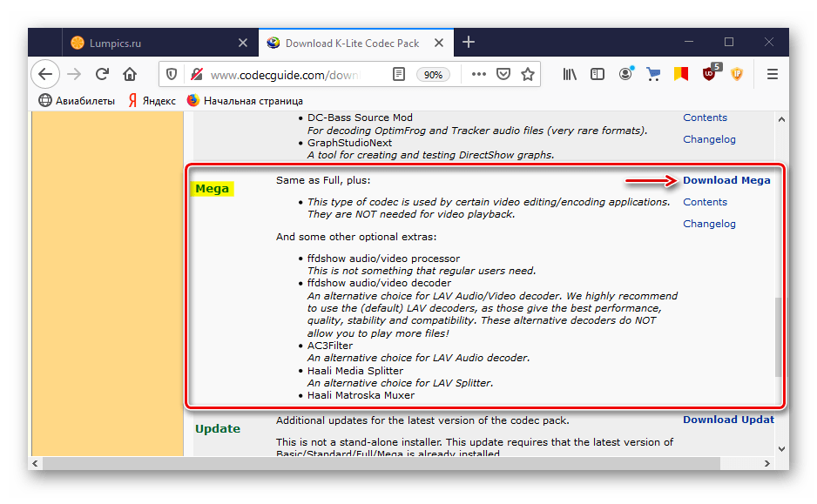Open a new tab with plus button
817x504 pixels.
coord(469,42)
